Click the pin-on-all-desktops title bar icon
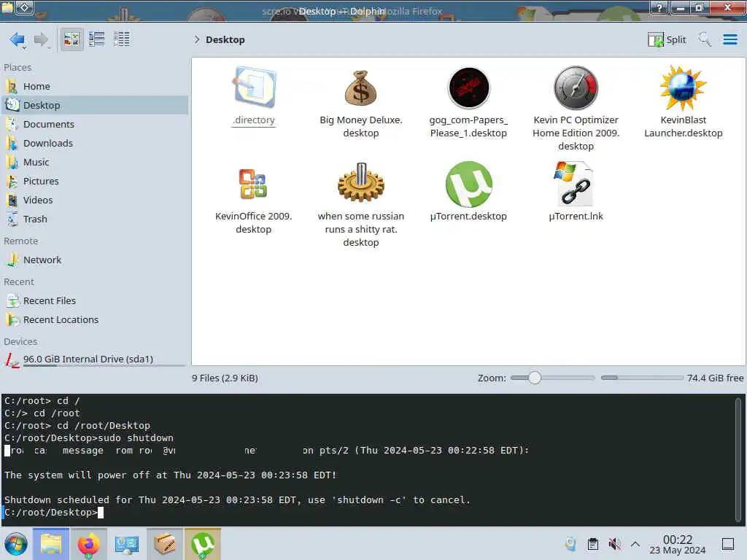The height and width of the screenshot is (560, 747). [x=25, y=7]
